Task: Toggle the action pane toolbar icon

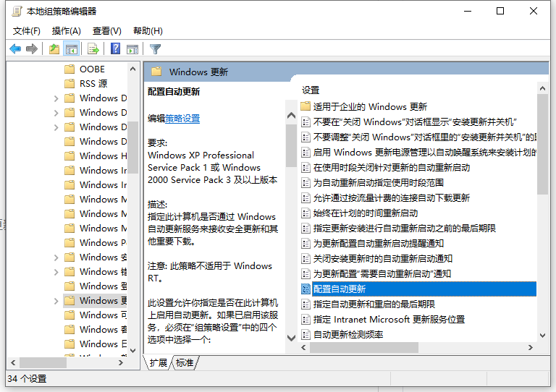Action: (x=132, y=49)
